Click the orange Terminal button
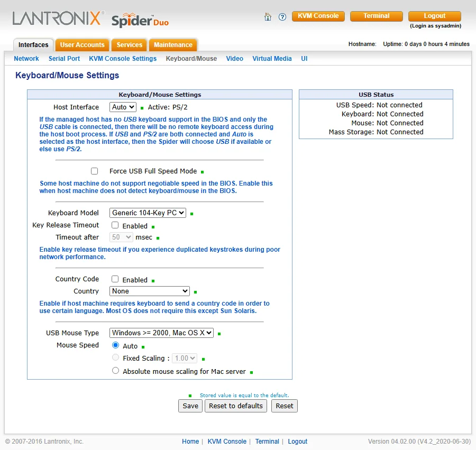Screen dimensions: 476x450 377,16
